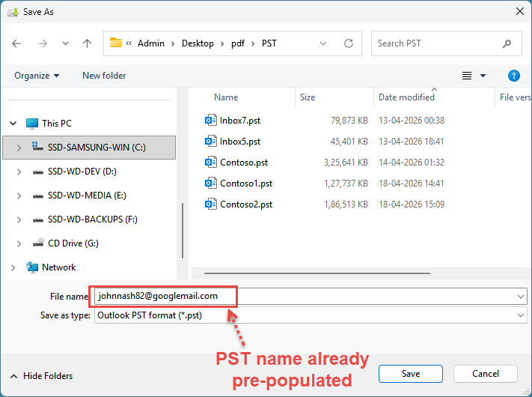The width and height of the screenshot is (532, 397).
Task: Select PST in the address path
Action: 269,43
